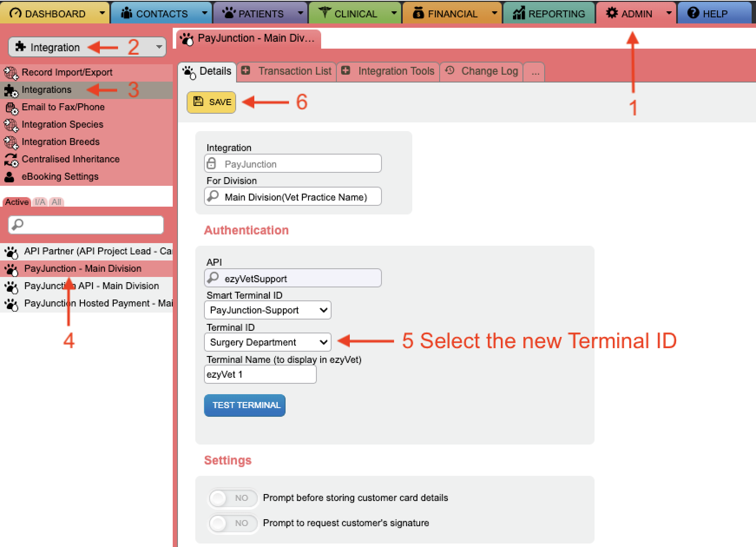Image resolution: width=756 pixels, height=547 pixels.
Task: Switch to the Transaction List tab
Action: pyautogui.click(x=286, y=71)
